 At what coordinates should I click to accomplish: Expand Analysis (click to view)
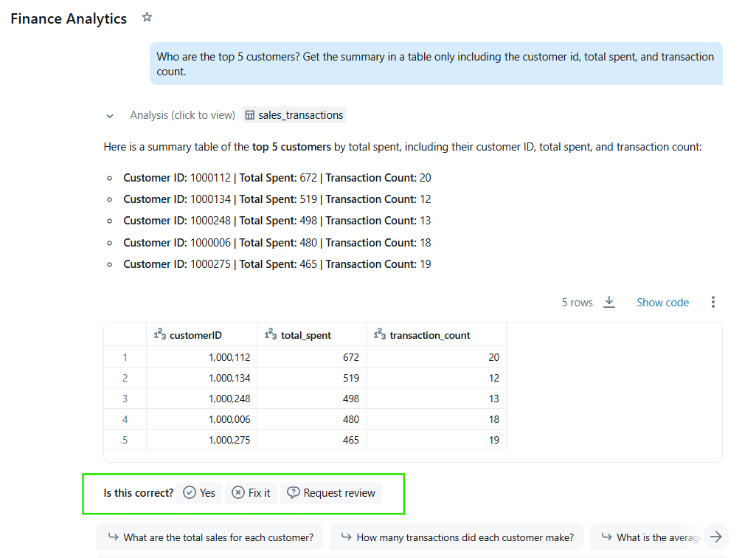[182, 114]
